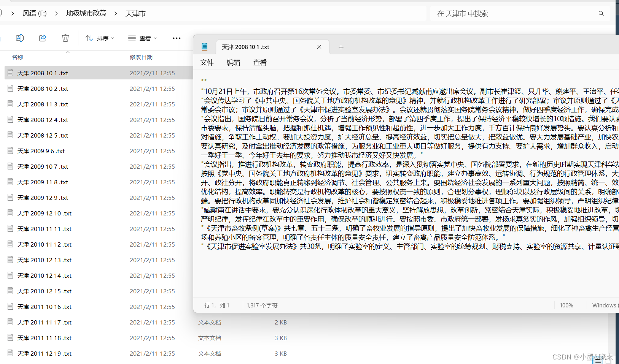
Task: Click the 100% zoom level in Notepad status bar
Action: click(566, 305)
